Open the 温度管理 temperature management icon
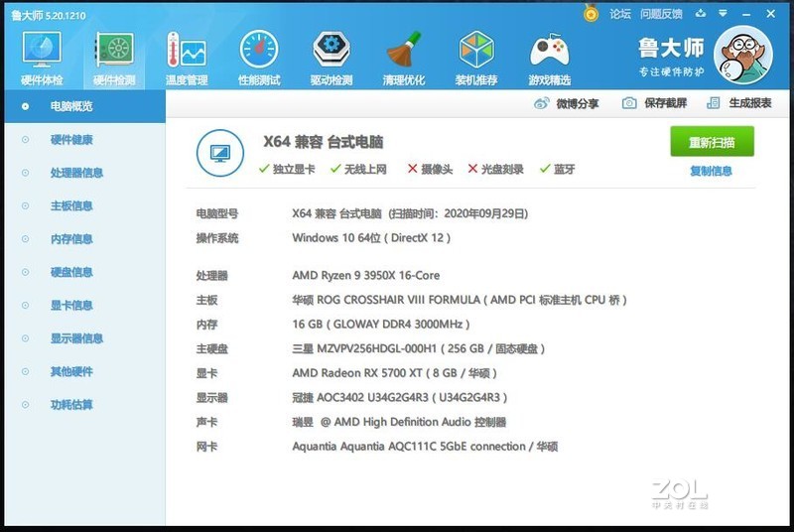The image size is (794, 532). coord(187,58)
